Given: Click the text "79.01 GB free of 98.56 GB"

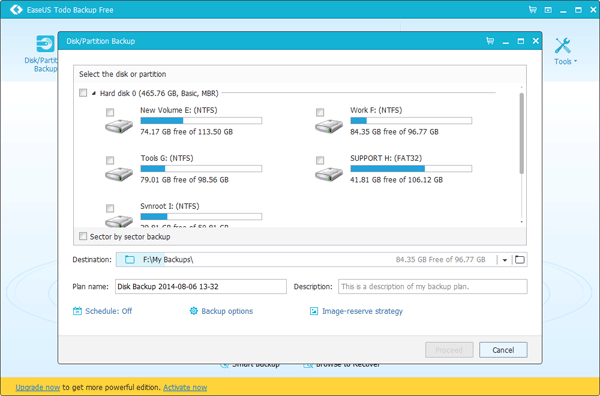Looking at the screenshot, I should point(184,180).
